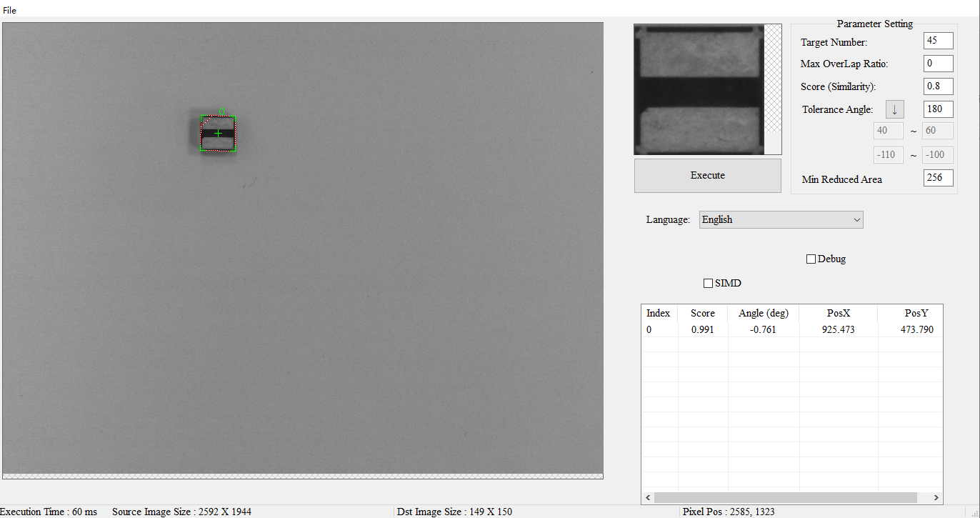This screenshot has width=980, height=518.
Task: Click the Target Number label
Action: click(834, 42)
